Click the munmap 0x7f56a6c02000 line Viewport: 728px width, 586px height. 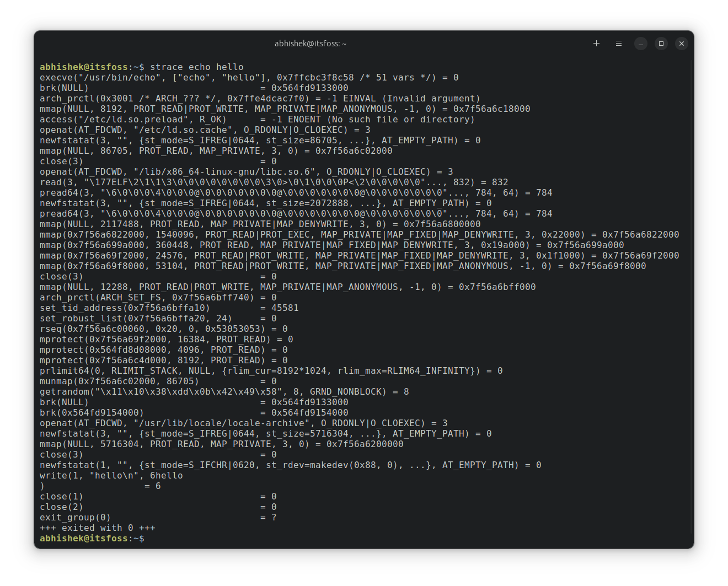tap(158, 381)
